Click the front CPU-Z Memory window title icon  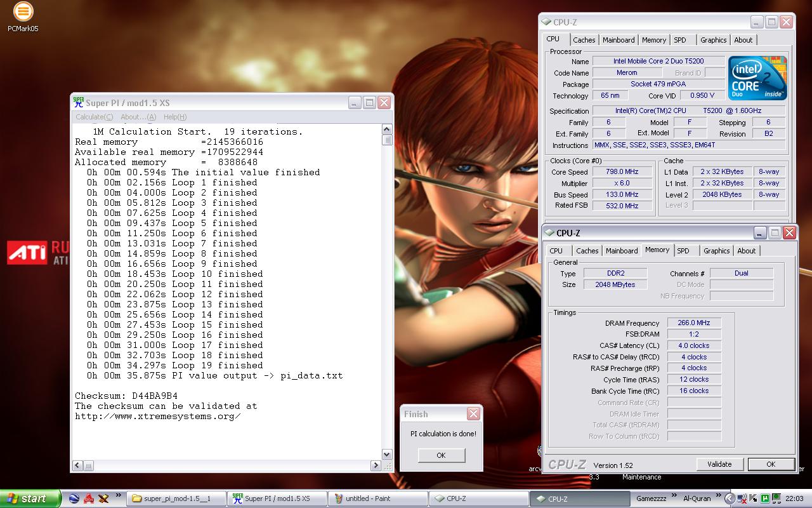tap(549, 233)
